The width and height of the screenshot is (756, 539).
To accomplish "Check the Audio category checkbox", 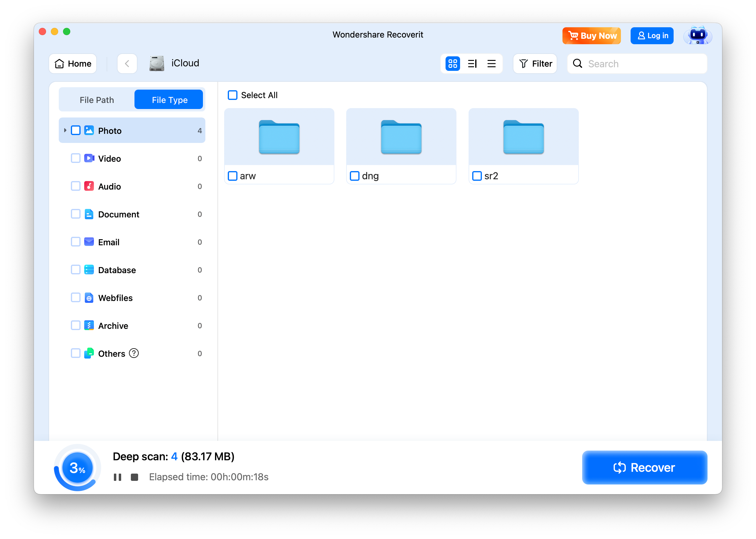I will pos(76,186).
